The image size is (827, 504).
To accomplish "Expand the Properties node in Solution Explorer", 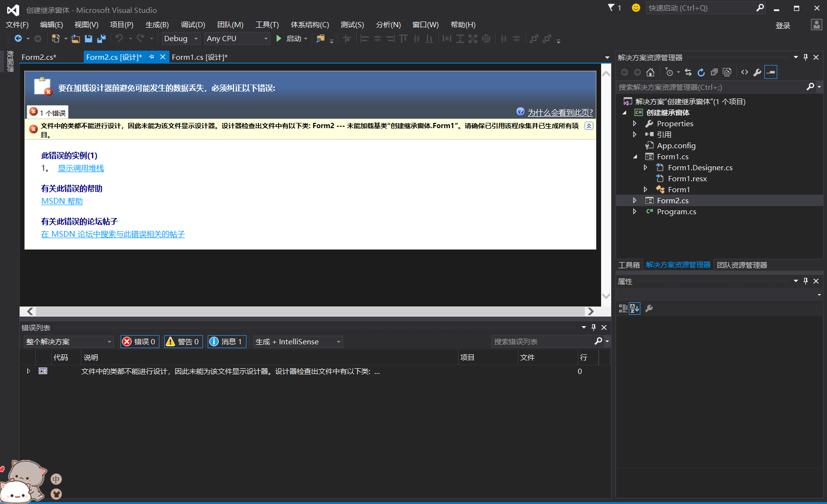I will coord(635,123).
